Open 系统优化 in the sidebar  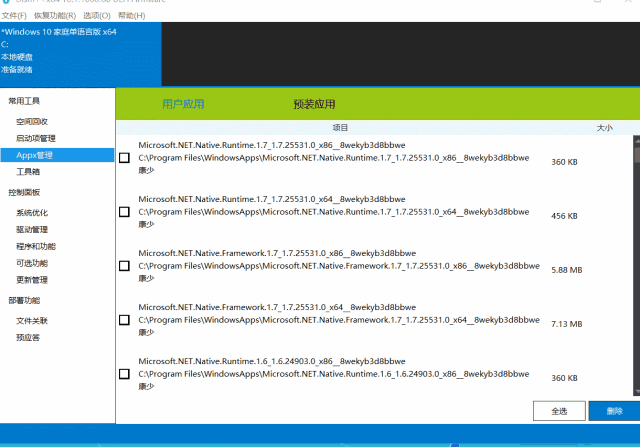[32, 213]
